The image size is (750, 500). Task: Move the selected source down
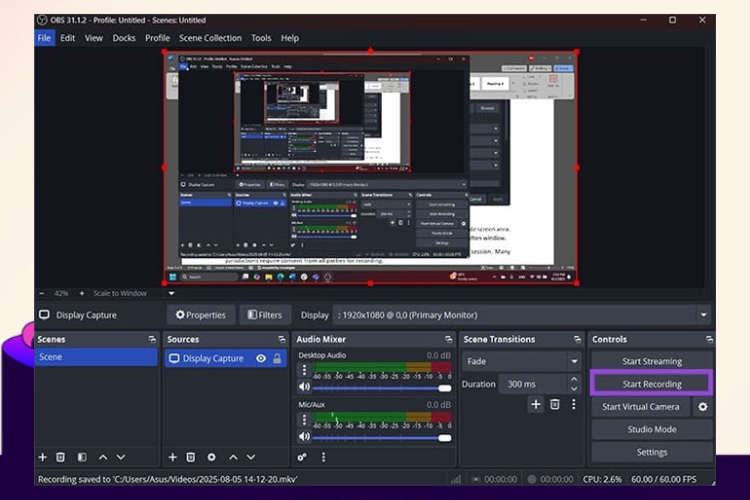251,457
